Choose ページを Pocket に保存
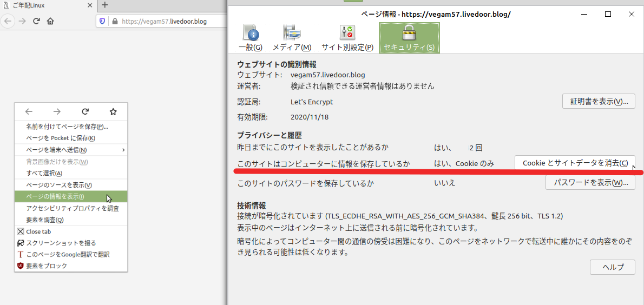 click(71, 138)
